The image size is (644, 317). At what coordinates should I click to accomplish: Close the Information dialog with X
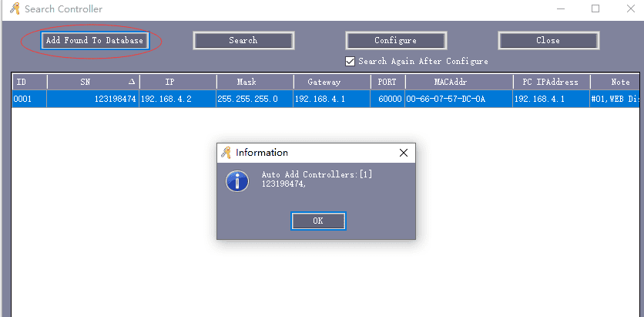[403, 153]
